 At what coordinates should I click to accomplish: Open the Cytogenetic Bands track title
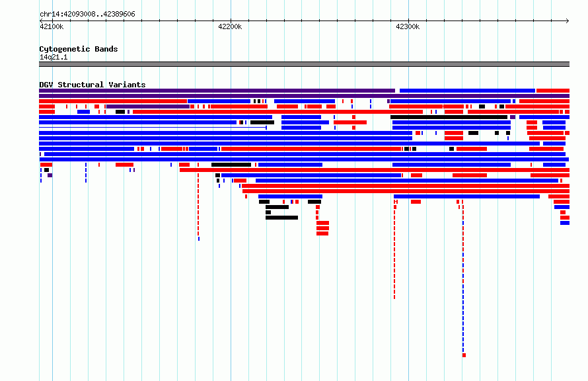(79, 49)
